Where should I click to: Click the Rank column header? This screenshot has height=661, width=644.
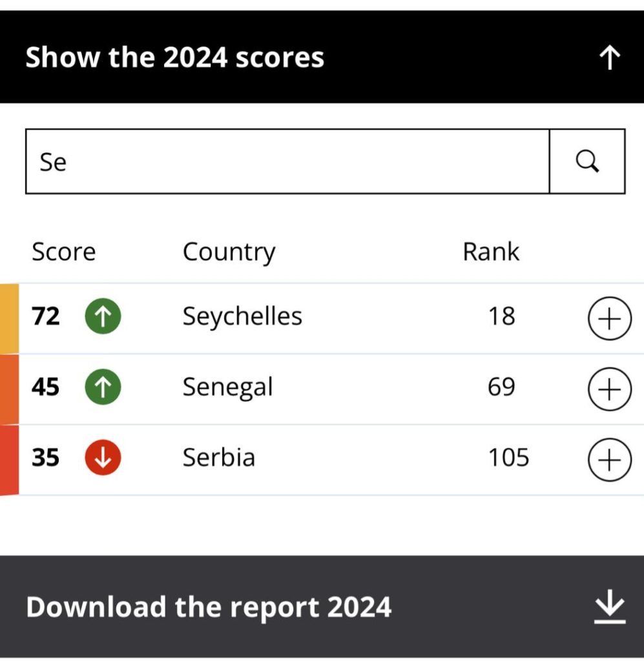(x=491, y=252)
